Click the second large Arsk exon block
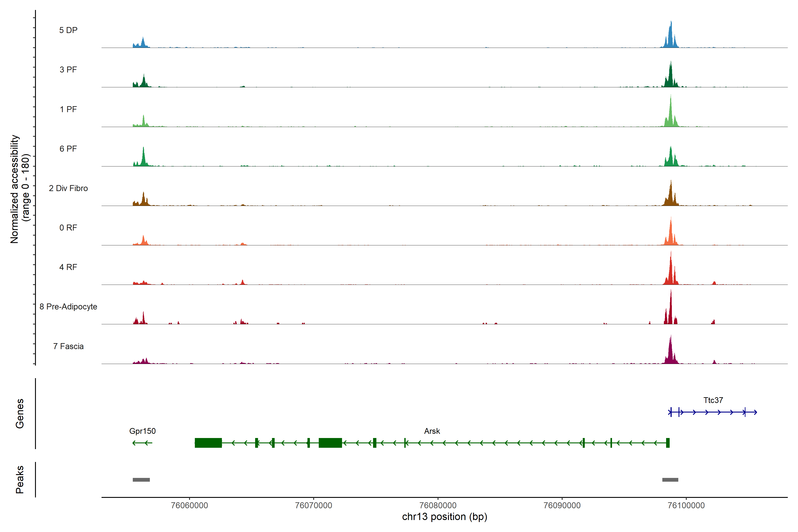 [330, 443]
